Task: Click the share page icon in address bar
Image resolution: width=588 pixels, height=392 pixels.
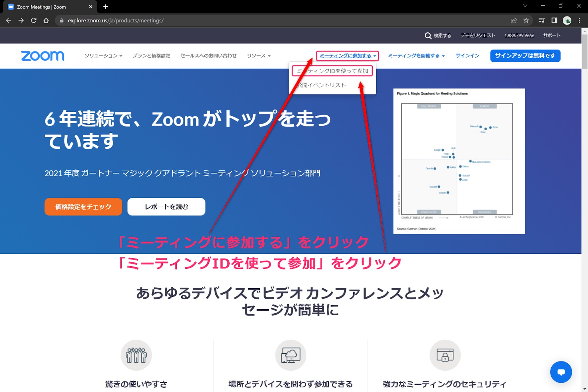Action: point(514,21)
